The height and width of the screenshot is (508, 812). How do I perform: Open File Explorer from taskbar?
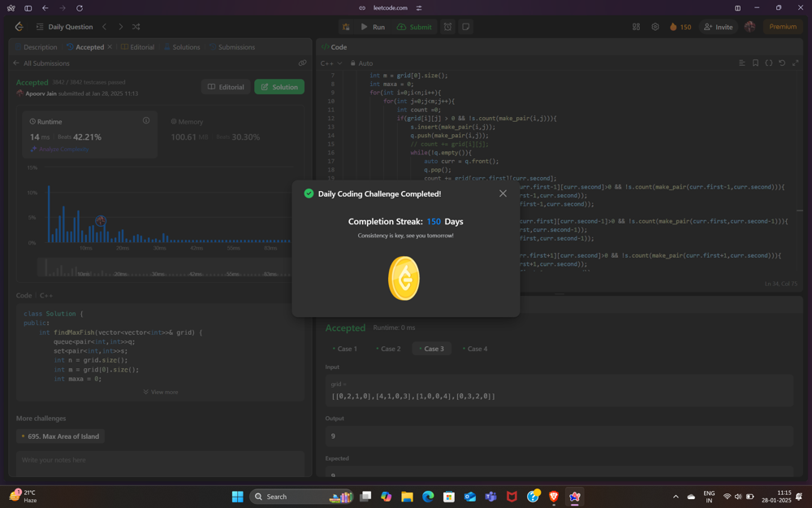(407, 497)
